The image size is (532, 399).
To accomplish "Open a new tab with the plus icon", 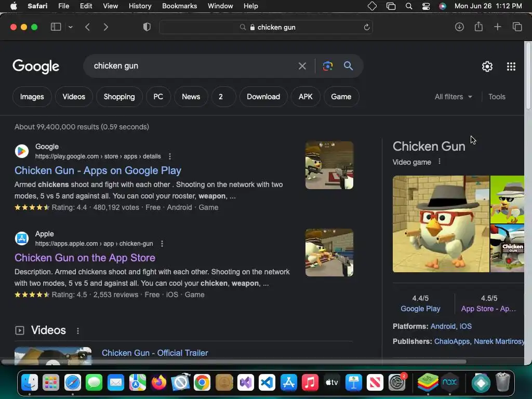I will (497, 27).
